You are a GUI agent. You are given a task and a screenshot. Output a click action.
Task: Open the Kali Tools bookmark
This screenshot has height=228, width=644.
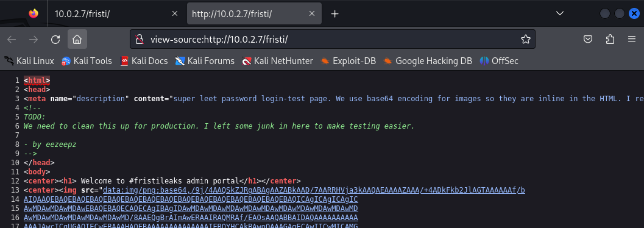click(x=87, y=61)
